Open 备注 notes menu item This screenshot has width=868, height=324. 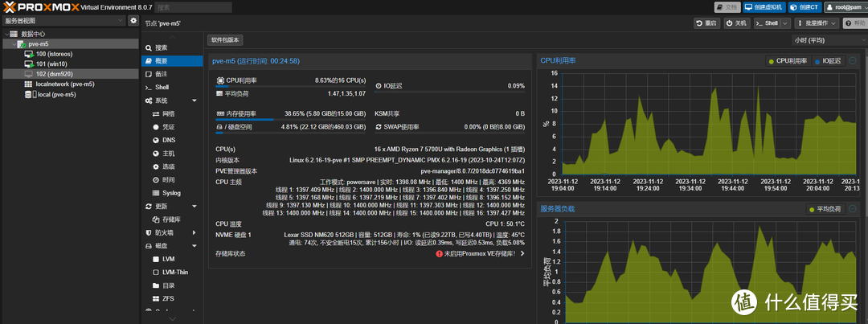(172, 74)
